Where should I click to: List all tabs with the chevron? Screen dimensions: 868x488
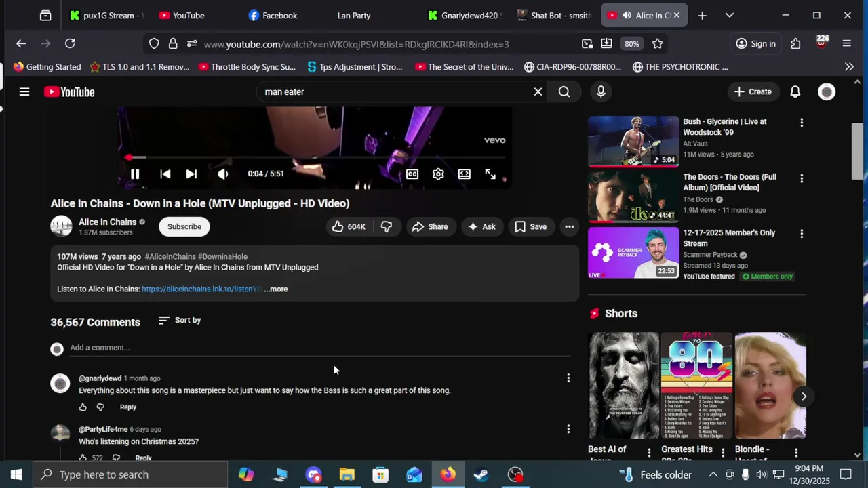[x=730, y=16]
